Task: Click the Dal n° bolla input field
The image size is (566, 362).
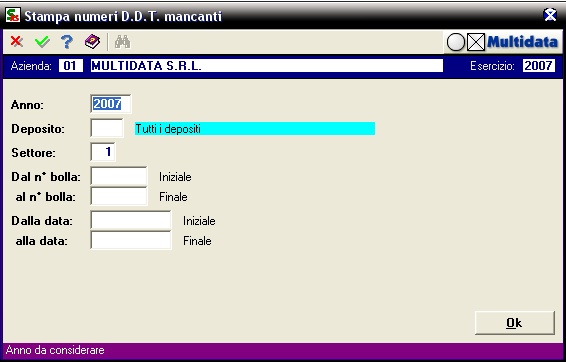Action: pos(119,176)
